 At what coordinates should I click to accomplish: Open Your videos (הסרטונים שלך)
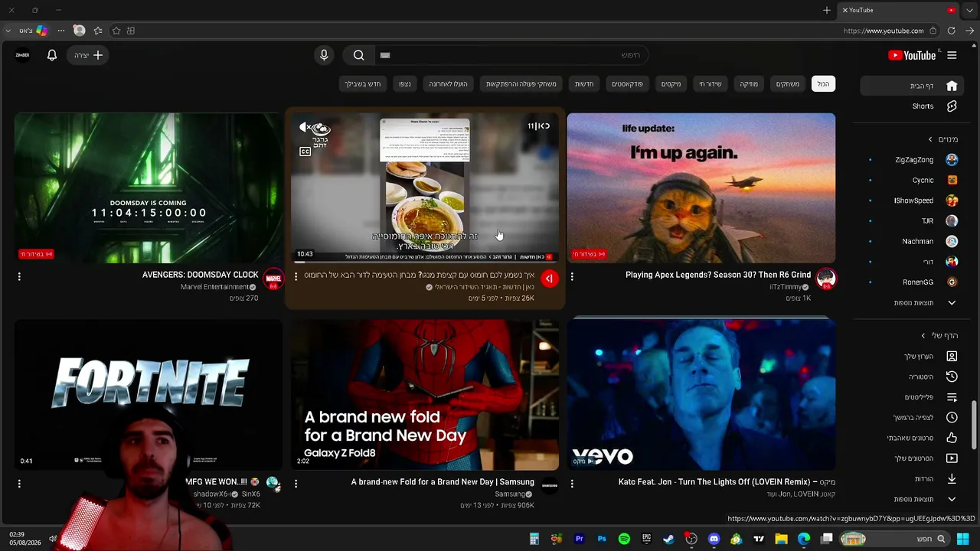click(913, 458)
